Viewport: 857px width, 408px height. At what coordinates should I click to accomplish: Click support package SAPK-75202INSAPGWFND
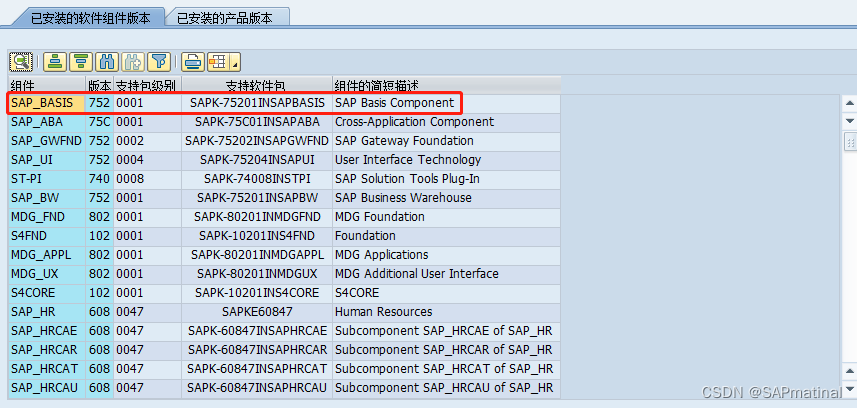coord(257,141)
